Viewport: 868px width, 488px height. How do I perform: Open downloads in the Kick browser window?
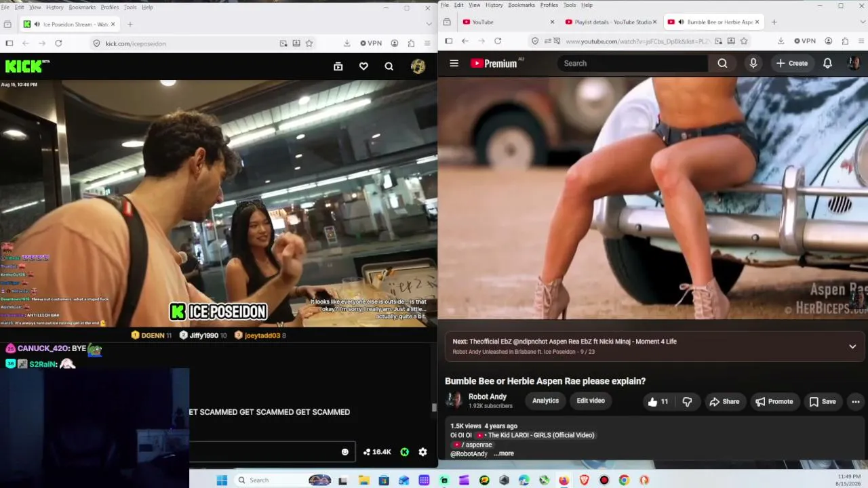pos(347,43)
